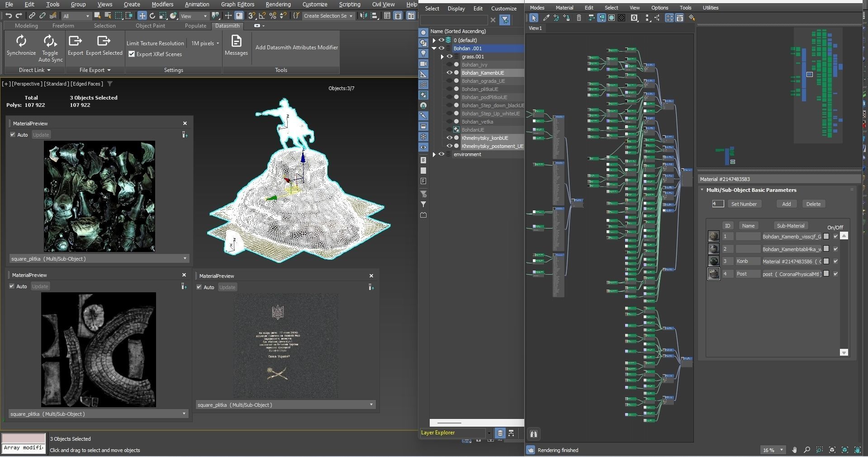Click the Sub-Material column header button

point(791,226)
